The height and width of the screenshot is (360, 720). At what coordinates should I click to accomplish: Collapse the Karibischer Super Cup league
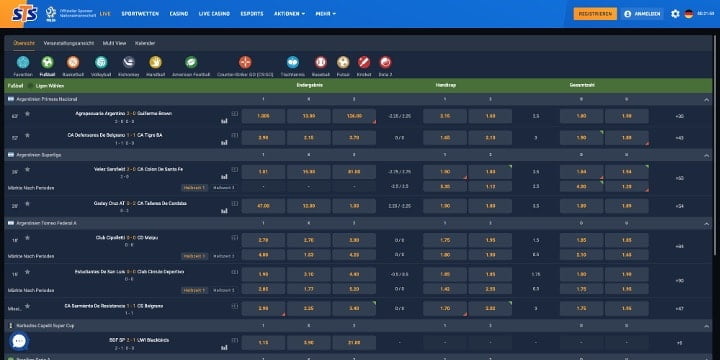tap(706, 326)
